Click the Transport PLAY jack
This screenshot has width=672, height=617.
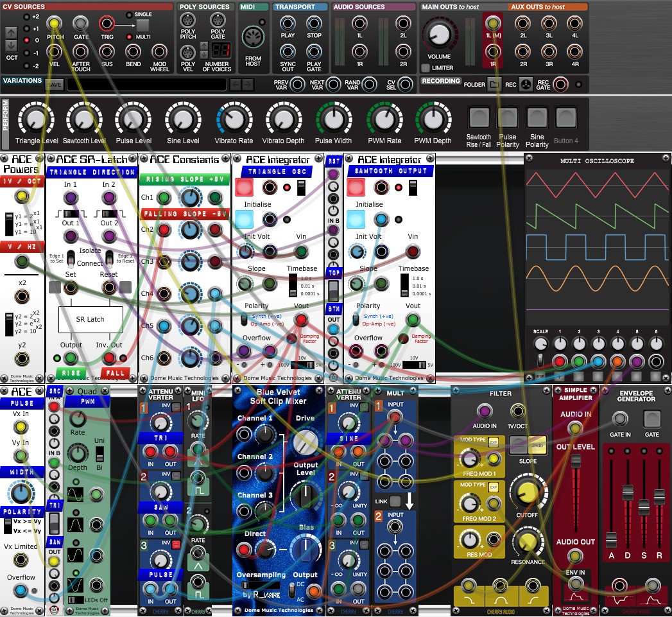click(288, 23)
